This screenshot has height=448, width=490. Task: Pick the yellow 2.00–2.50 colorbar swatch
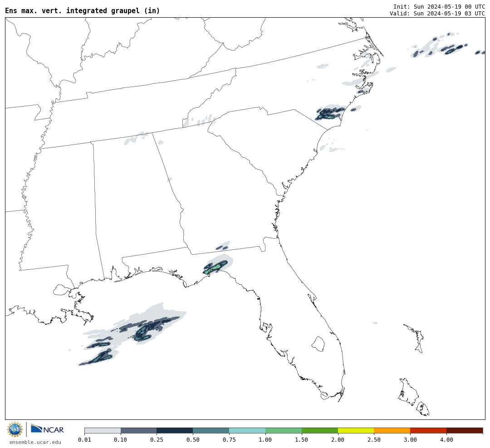tap(356, 430)
